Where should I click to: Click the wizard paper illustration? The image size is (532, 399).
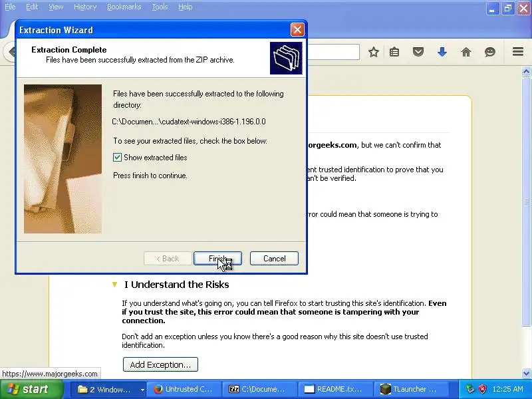(63, 159)
